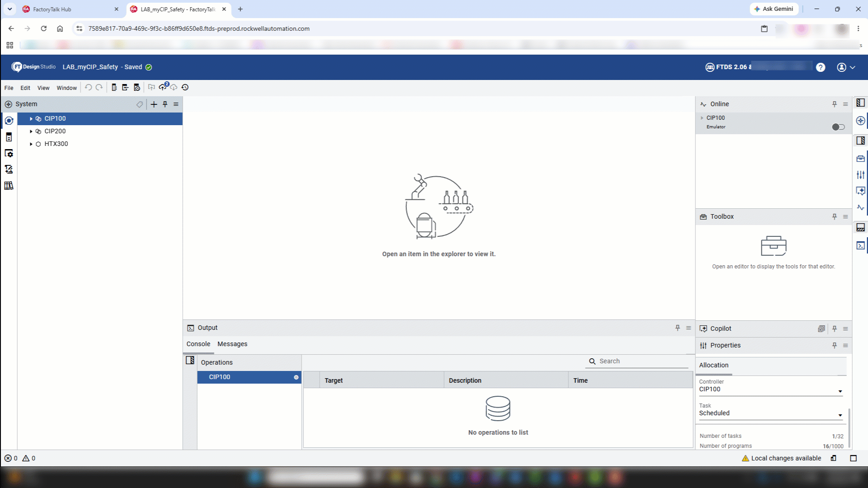This screenshot has height=488, width=868.
Task: Open the user account dropdown
Action: 846,67
